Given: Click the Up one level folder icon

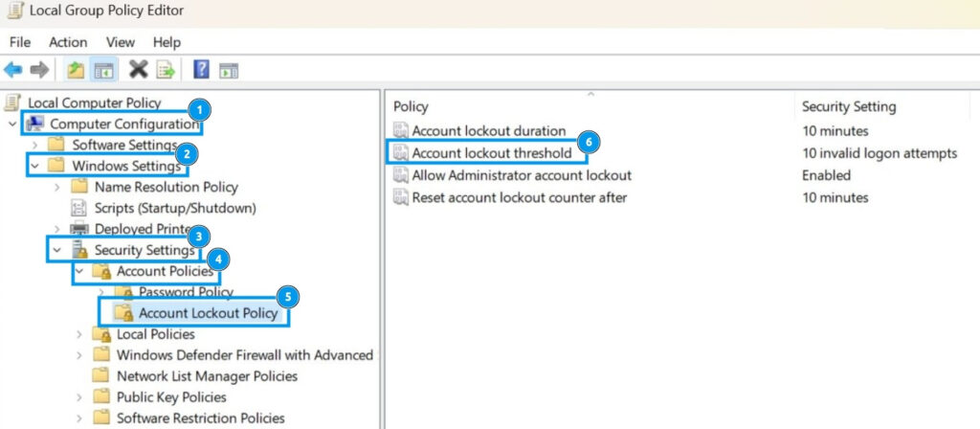Looking at the screenshot, I should 77,70.
